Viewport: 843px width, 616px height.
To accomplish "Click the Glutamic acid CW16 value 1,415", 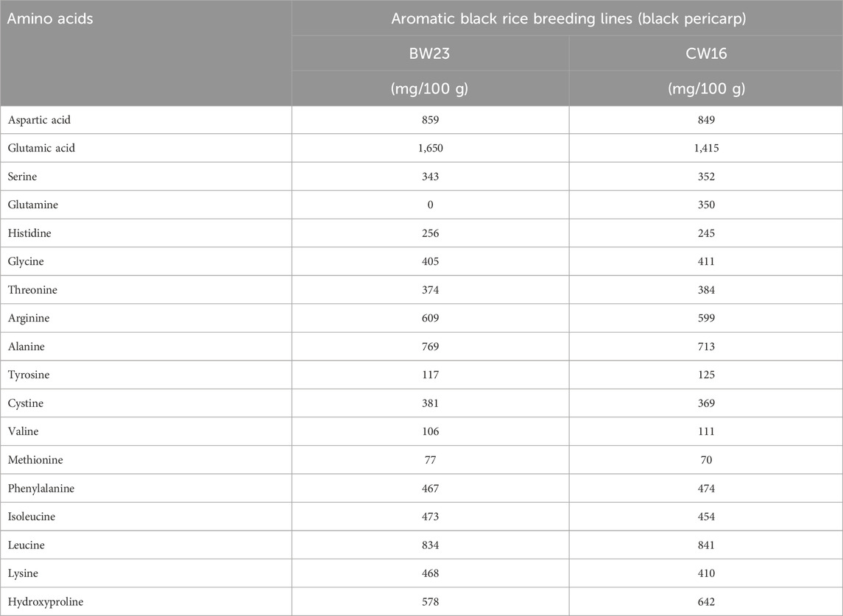I will [706, 148].
